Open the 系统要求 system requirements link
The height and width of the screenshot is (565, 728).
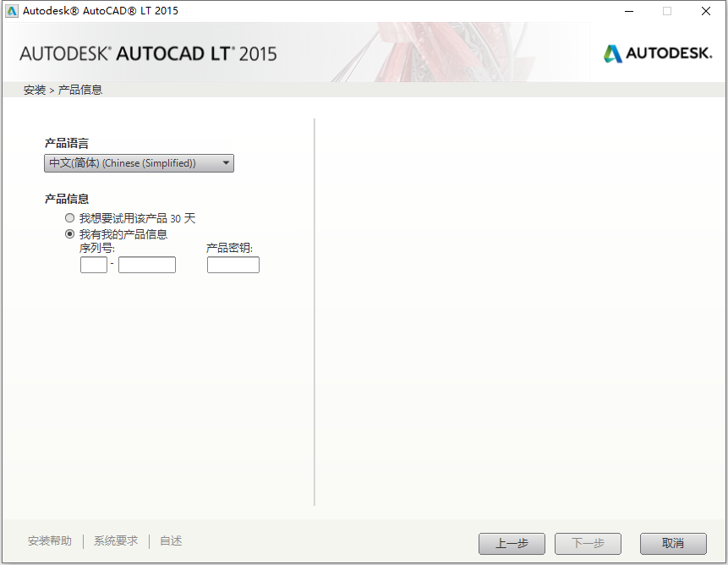point(116,541)
